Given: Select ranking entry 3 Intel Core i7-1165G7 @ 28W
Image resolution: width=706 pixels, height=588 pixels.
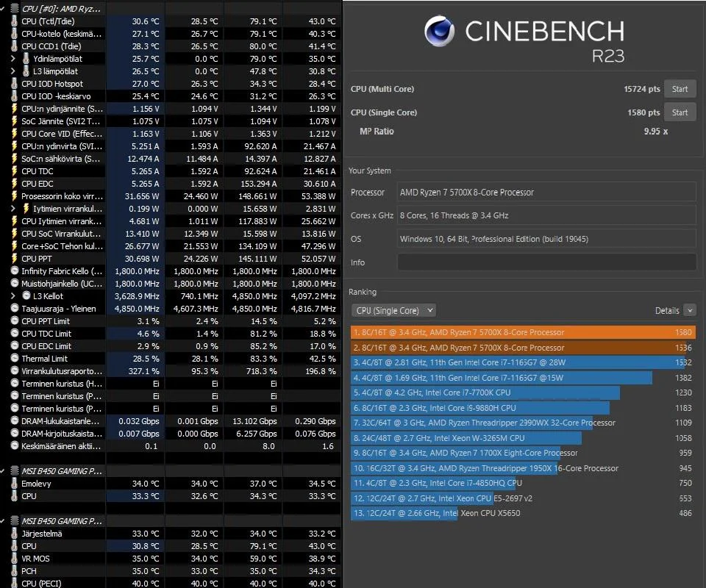Looking at the screenshot, I should coord(523,362).
